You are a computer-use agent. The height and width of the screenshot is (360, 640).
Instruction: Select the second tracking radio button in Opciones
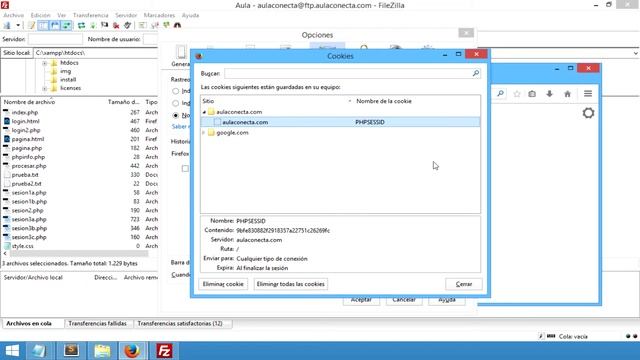click(176, 103)
